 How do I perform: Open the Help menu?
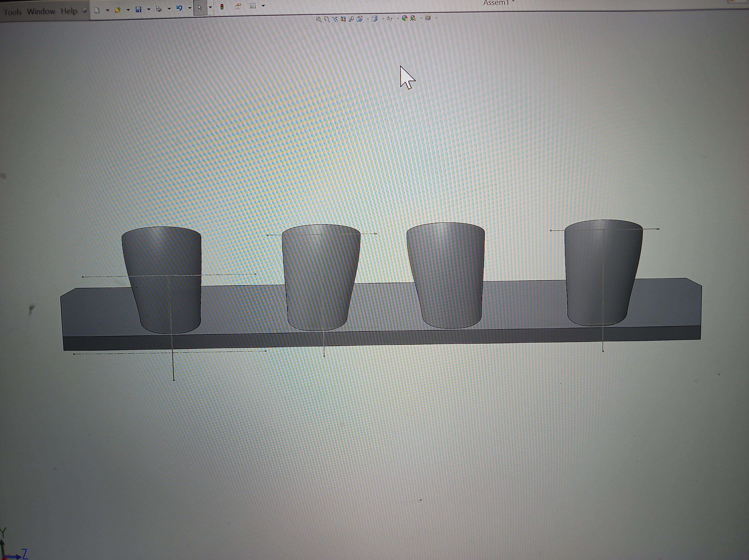click(x=69, y=11)
